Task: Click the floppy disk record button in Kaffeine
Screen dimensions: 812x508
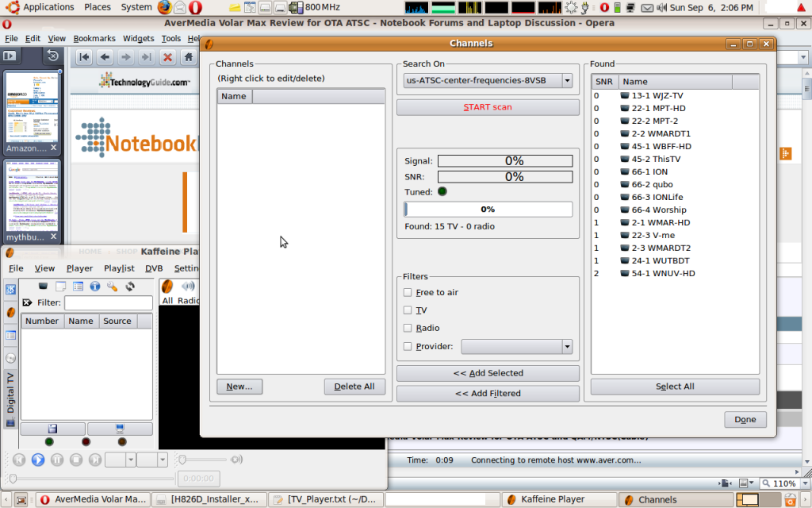Action: [x=52, y=429]
